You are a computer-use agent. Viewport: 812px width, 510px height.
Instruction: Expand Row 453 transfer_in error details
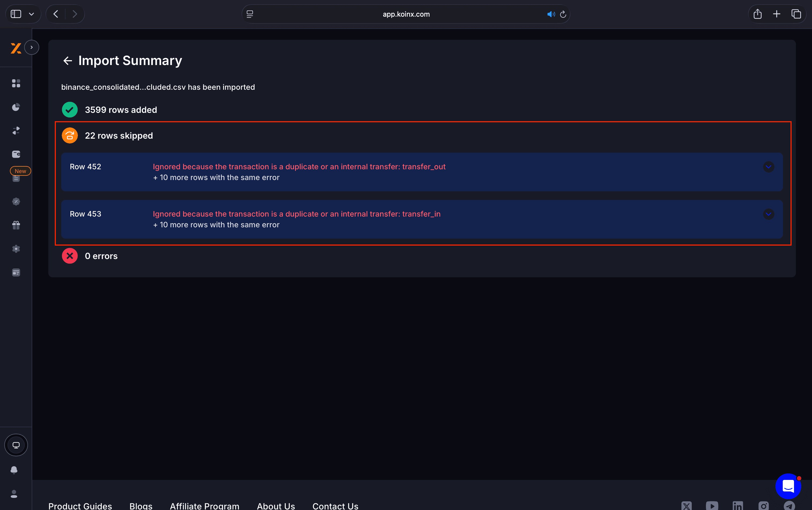pyautogui.click(x=769, y=214)
